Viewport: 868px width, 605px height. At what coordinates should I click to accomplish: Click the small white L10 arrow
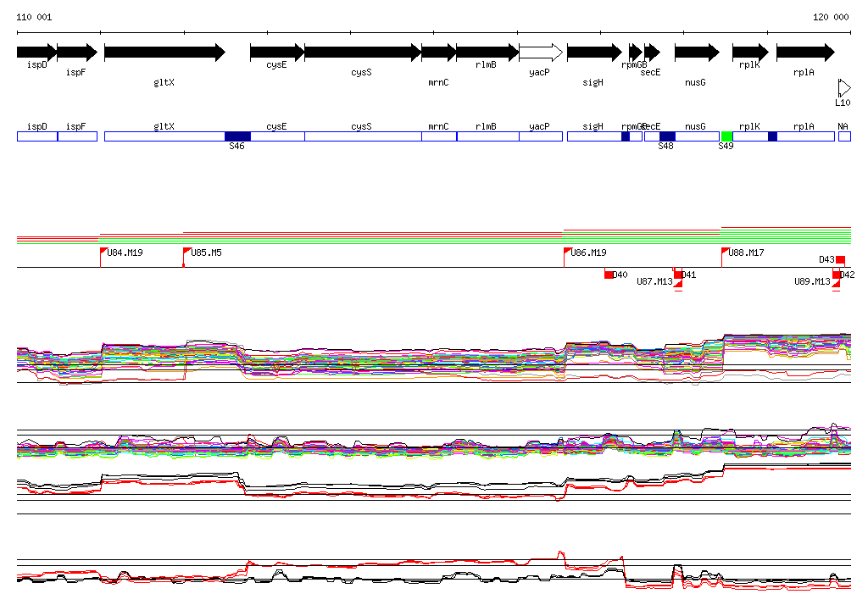844,89
